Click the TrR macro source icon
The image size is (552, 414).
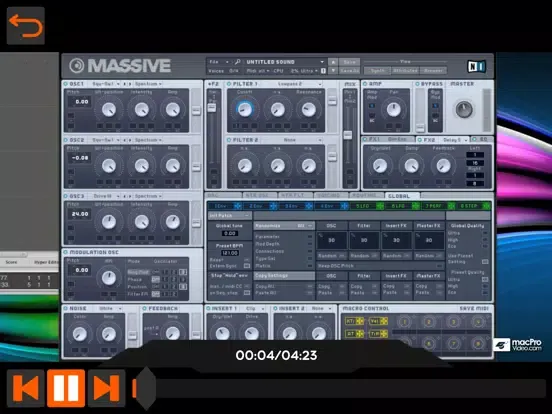(379, 333)
